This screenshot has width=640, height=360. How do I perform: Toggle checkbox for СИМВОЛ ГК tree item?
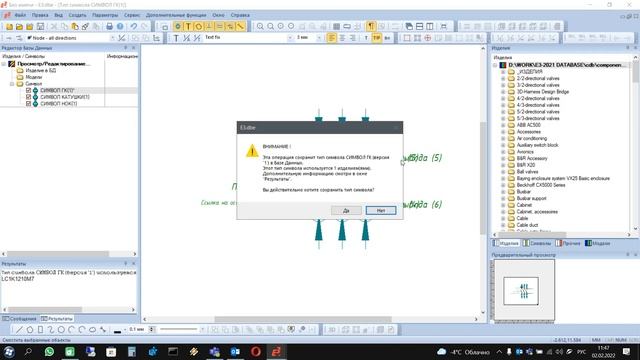[x=28, y=90]
